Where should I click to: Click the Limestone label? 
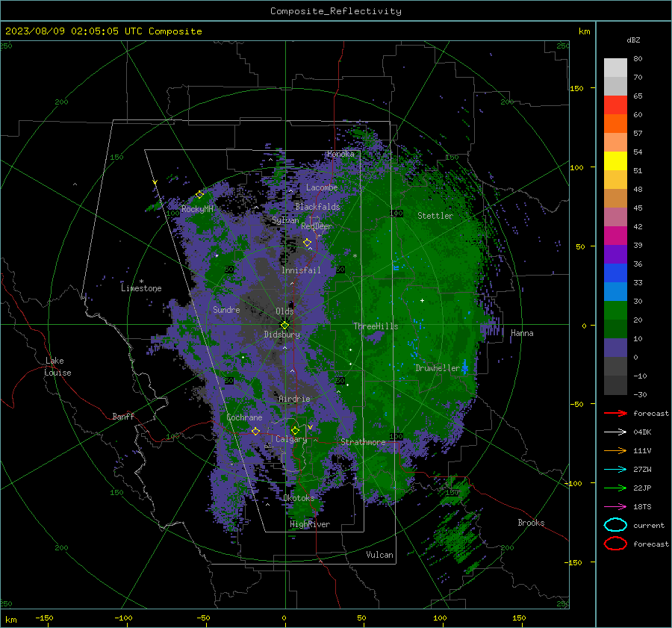click(x=141, y=288)
